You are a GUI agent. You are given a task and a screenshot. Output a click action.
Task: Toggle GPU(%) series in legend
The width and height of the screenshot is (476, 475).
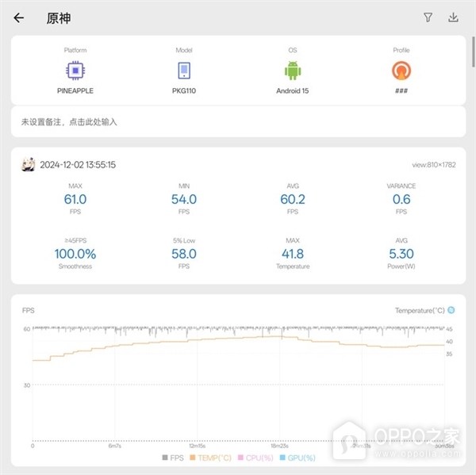pos(297,458)
